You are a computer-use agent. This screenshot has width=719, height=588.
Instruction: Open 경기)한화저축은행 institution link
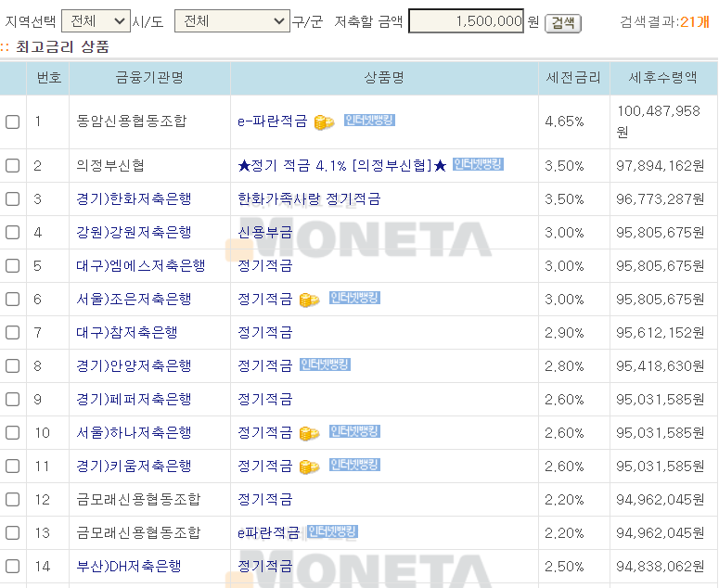pos(134,198)
